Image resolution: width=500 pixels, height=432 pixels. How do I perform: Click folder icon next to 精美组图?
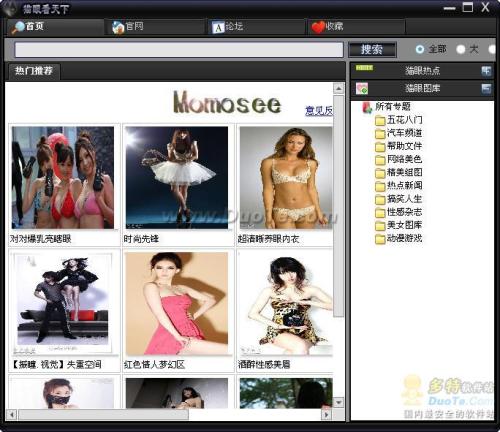(380, 173)
